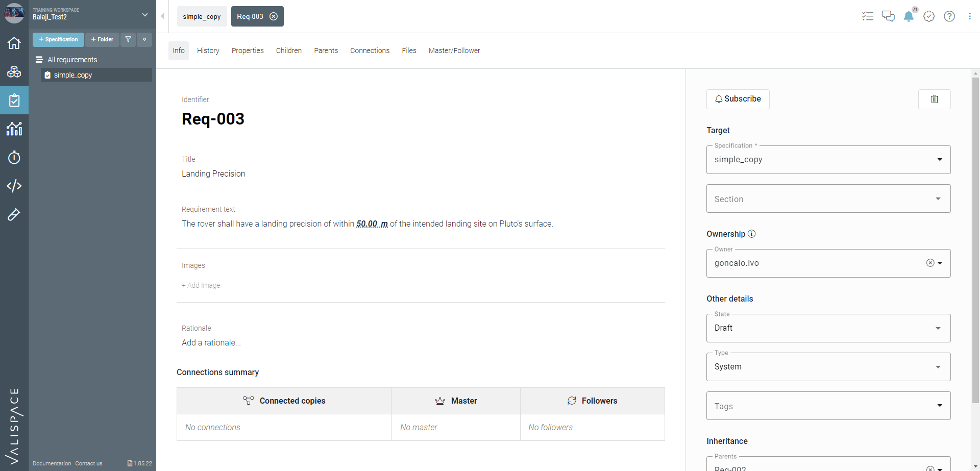The height and width of the screenshot is (471, 980).
Task: Click the Subscribe button
Action: [x=738, y=99]
